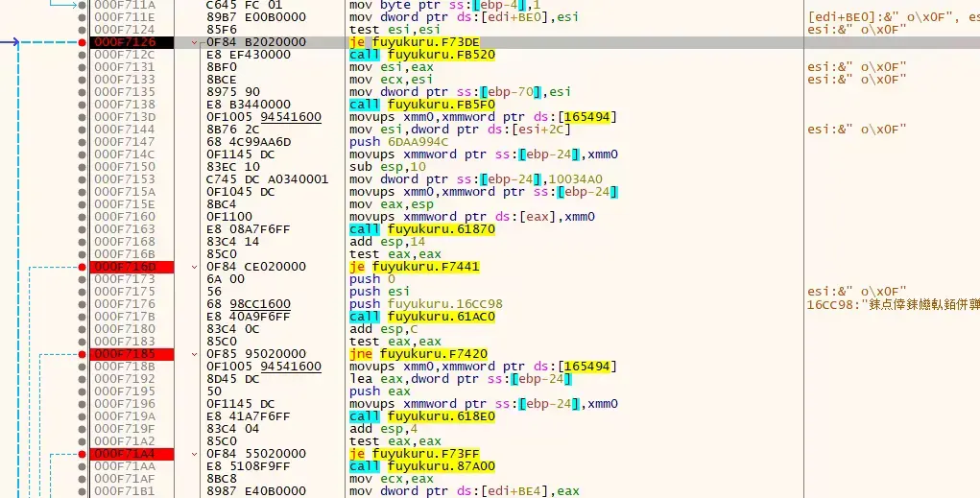This screenshot has width=980, height=498.
Task: Click underlined bytes 94541600 at 000F713D
Action: tap(291, 117)
